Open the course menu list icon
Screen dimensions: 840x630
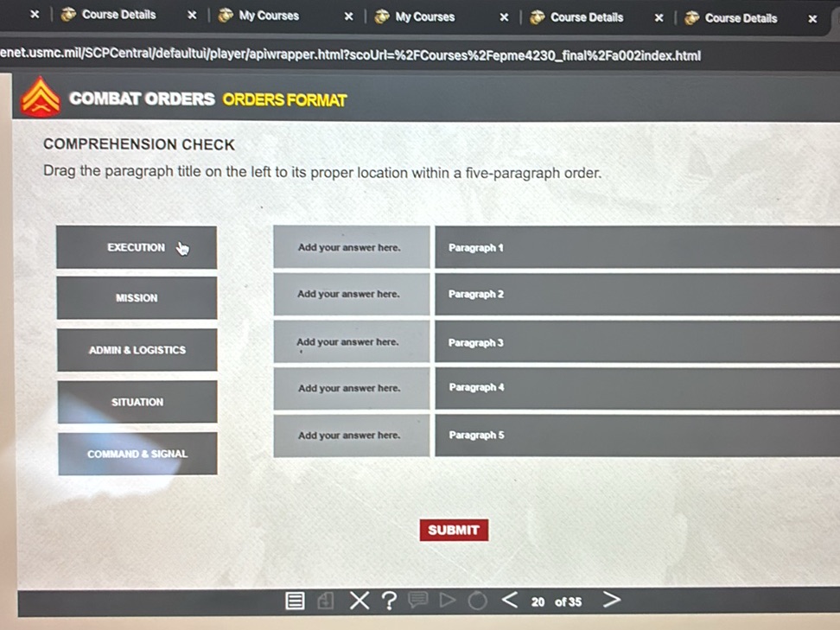pyautogui.click(x=295, y=601)
